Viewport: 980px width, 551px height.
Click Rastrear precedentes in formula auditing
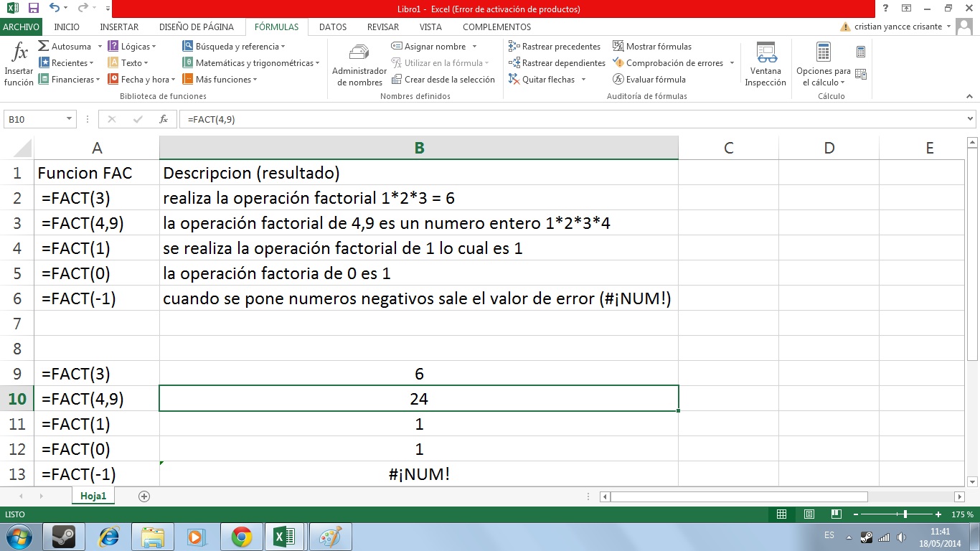(555, 47)
